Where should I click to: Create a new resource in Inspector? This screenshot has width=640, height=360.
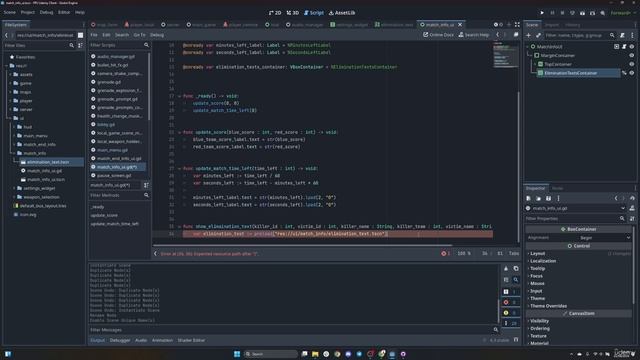click(x=529, y=198)
